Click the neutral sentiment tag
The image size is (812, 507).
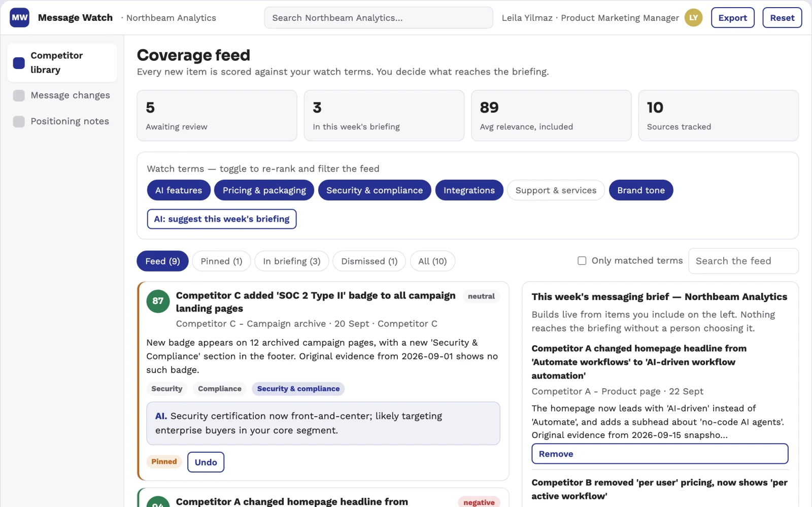481,296
